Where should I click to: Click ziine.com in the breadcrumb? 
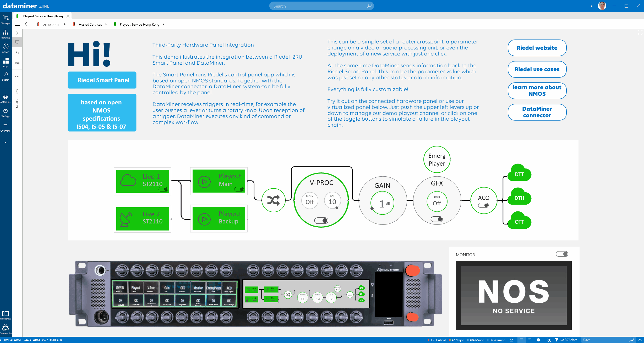tap(51, 24)
